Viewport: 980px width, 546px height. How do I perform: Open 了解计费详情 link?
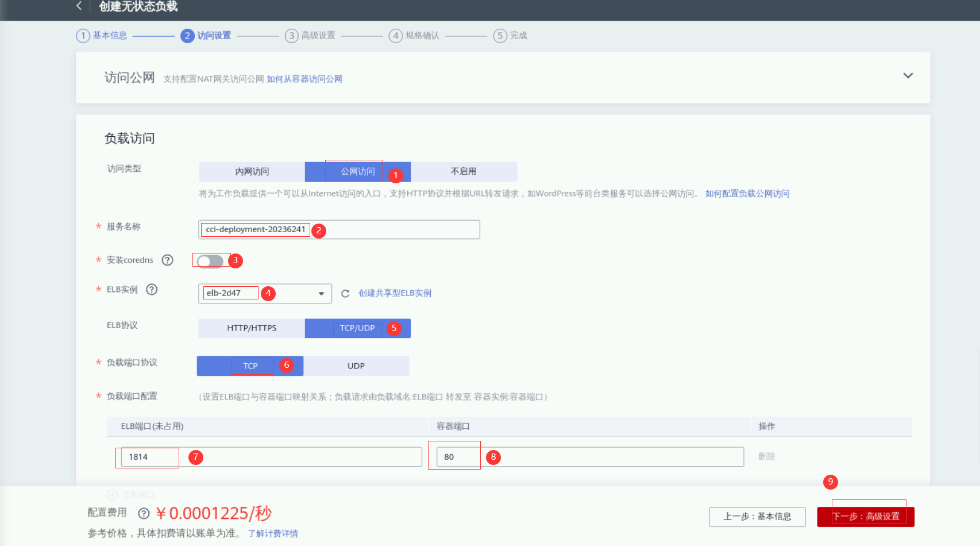(273, 533)
